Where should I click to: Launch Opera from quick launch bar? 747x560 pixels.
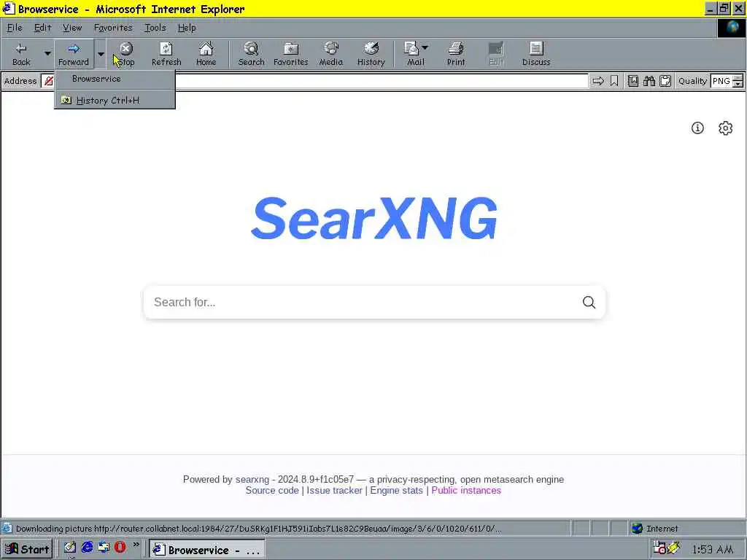pos(120,547)
